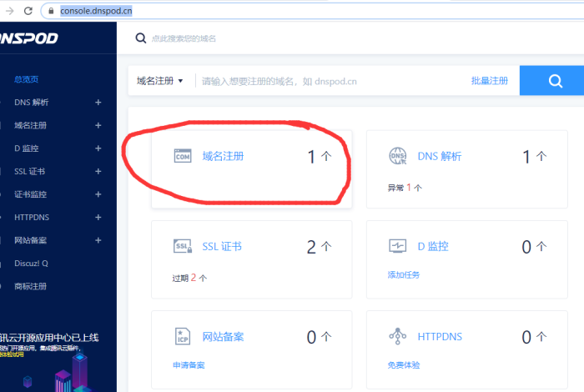Click 过期 2 个 on SSL card
The height and width of the screenshot is (392, 584).
(189, 278)
